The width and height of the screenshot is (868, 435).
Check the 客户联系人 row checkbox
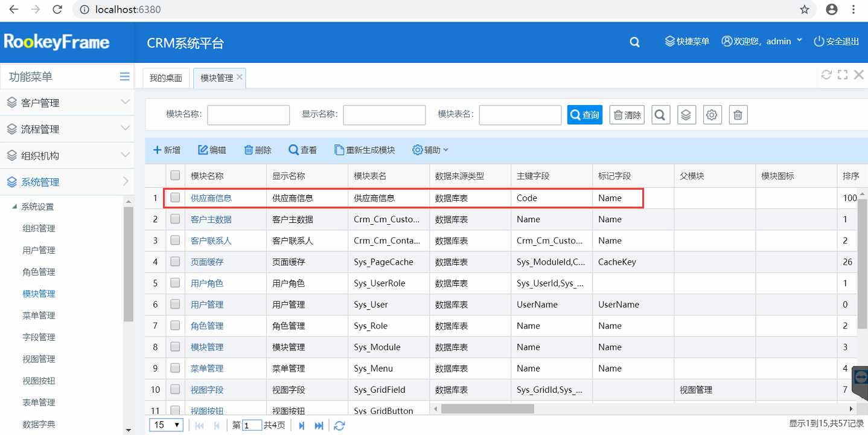[175, 240]
